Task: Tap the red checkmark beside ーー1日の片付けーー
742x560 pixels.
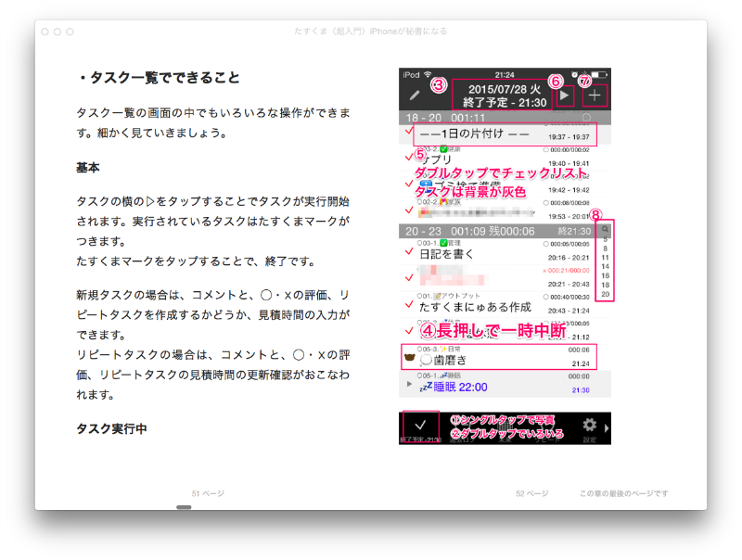Action: click(409, 131)
